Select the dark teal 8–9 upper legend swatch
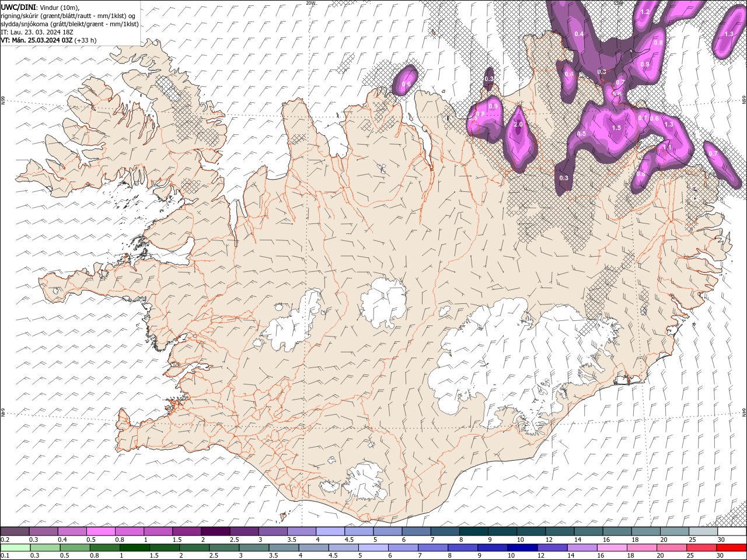Image resolution: width=747 pixels, height=560 pixels. [x=473, y=531]
